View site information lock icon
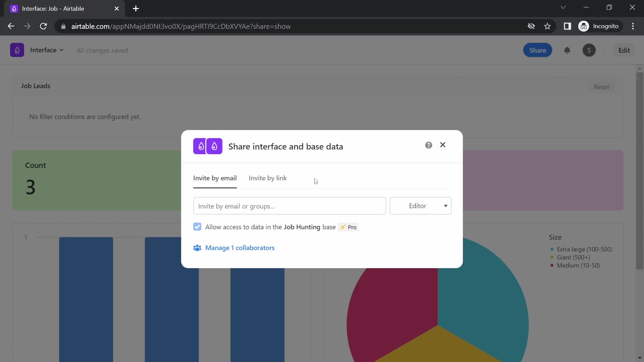Viewport: 644px width, 362px height. [63, 26]
